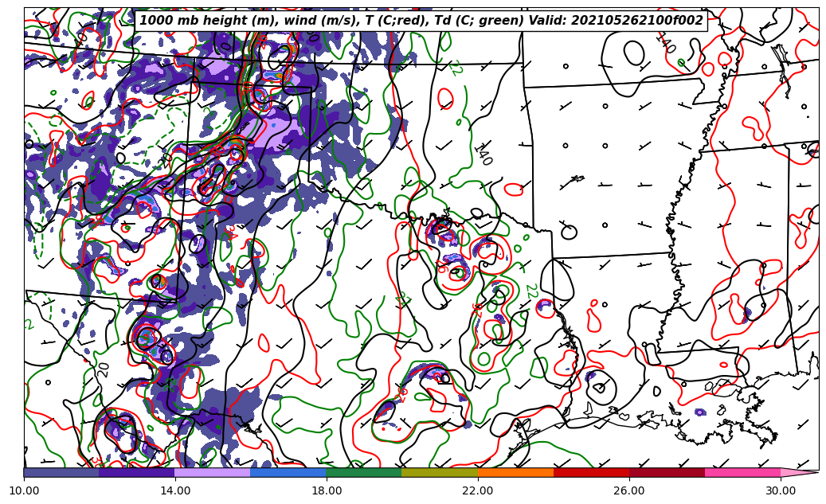Click the pink colorbar segment
Screen dimensions: 826x504
click(x=742, y=472)
